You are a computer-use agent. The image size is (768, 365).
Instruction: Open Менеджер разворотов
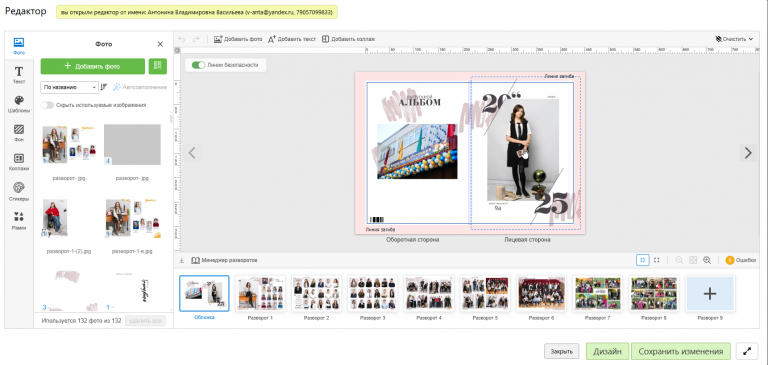pyautogui.click(x=224, y=260)
